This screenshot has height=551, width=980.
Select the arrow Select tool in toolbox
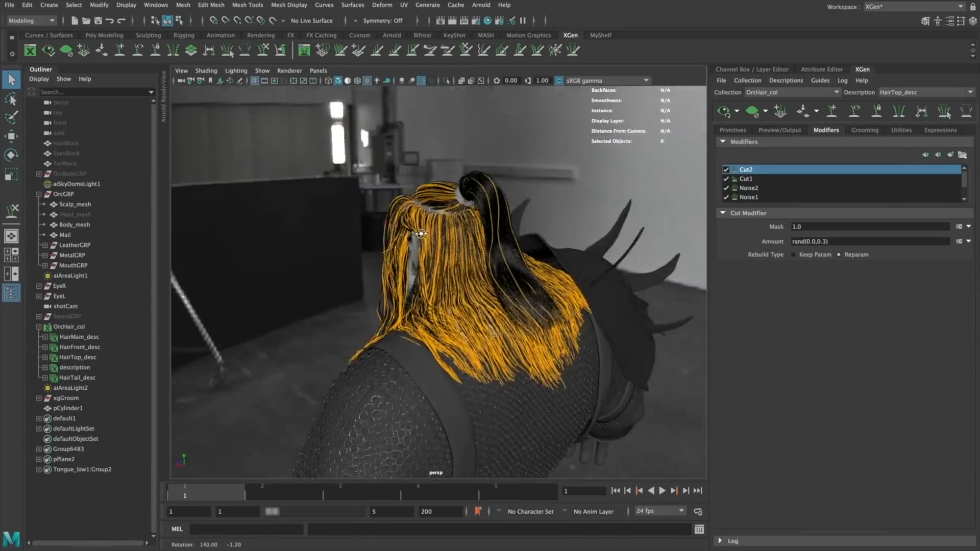tap(11, 80)
